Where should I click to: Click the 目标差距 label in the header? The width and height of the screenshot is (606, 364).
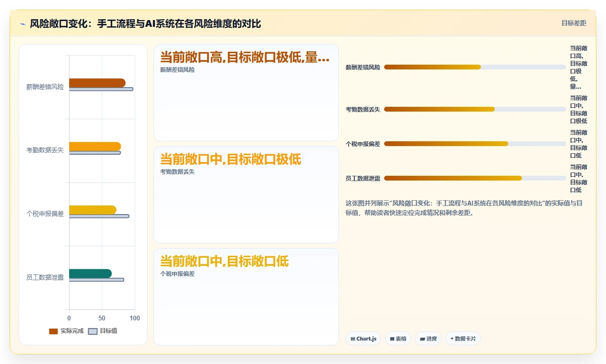click(x=574, y=23)
